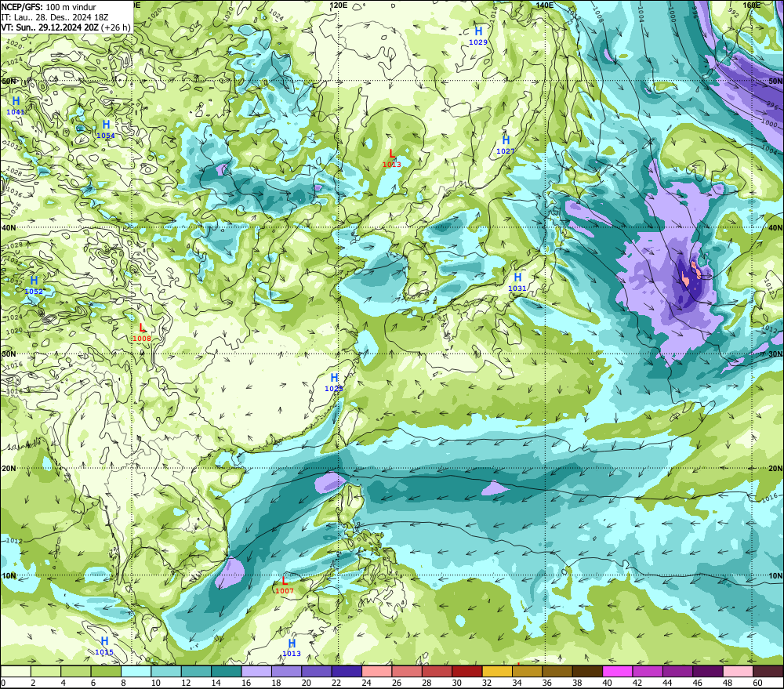
Task: Click the 120E longitude label
Action: click(339, 5)
